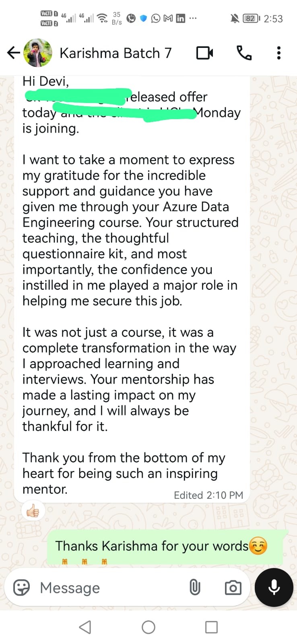Tap the thumbs up reaction on message
297x644 pixels.
click(33, 511)
